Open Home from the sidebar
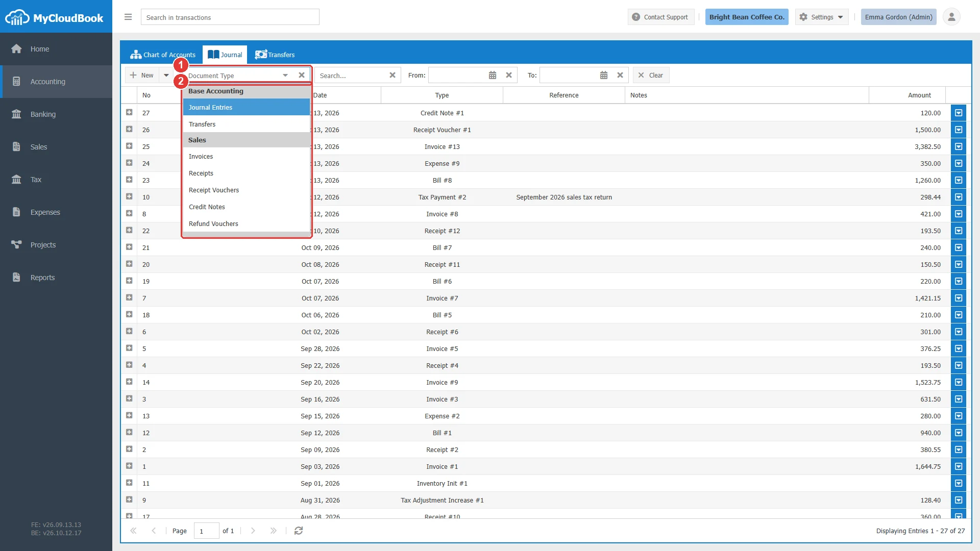The height and width of the screenshot is (551, 980). [56, 49]
